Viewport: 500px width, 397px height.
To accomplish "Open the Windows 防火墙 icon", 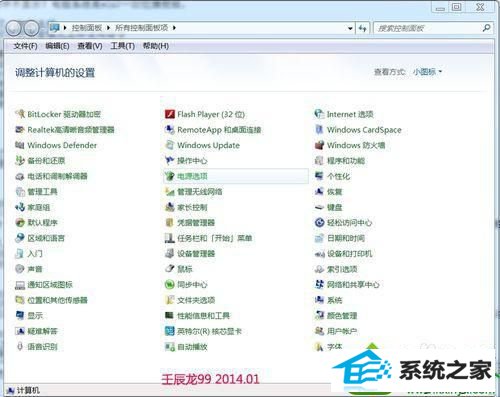I will pyautogui.click(x=319, y=145).
